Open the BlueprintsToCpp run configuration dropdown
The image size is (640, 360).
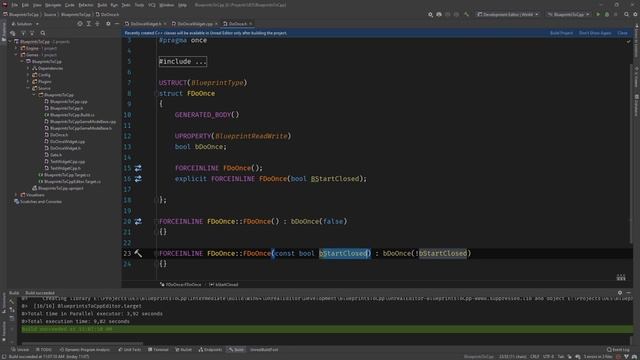(569, 14)
